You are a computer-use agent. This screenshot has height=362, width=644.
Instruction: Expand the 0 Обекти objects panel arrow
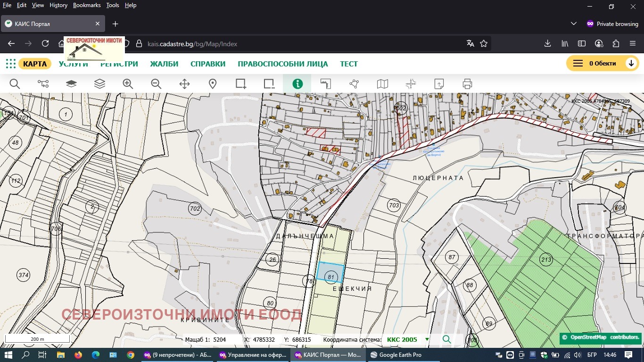pyautogui.click(x=631, y=64)
